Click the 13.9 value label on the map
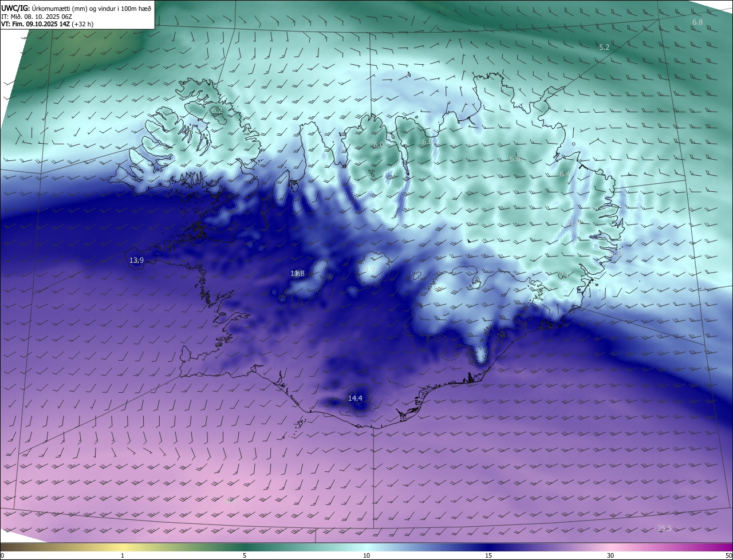Image resolution: width=733 pixels, height=560 pixels. [136, 261]
